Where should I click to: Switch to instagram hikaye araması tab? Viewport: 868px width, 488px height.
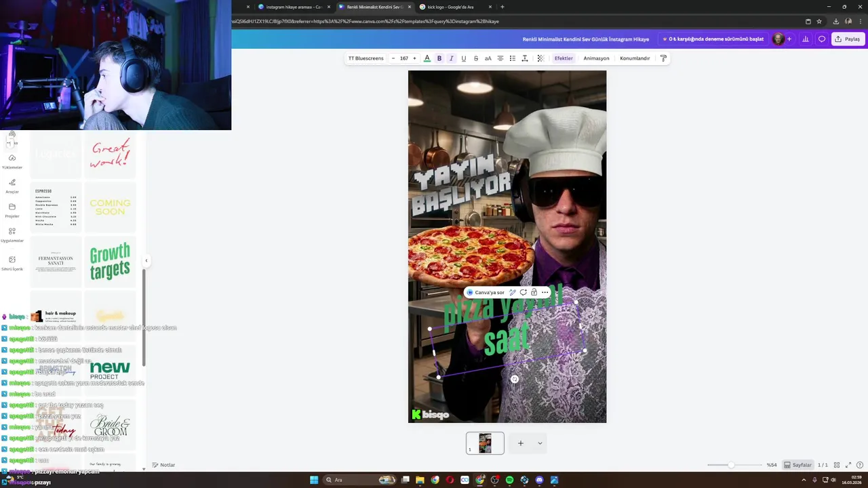pos(294,7)
